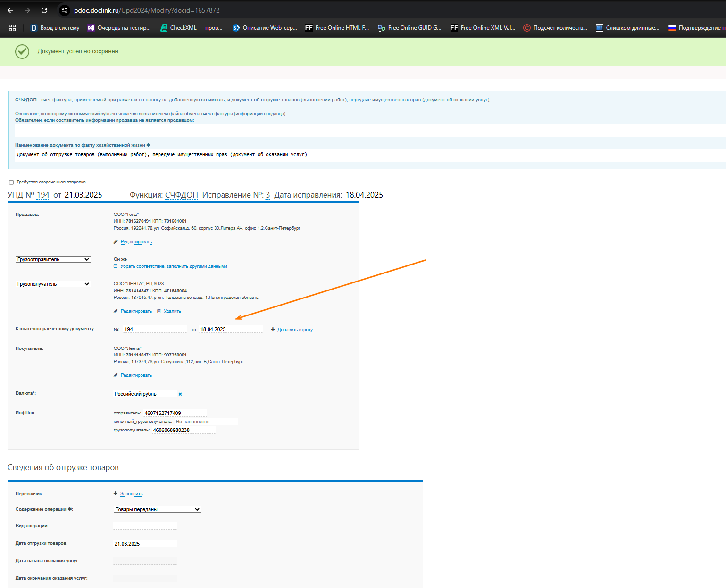Open 'Вход в систему' bookmark
Screen dimensions: 726x588
pos(55,28)
